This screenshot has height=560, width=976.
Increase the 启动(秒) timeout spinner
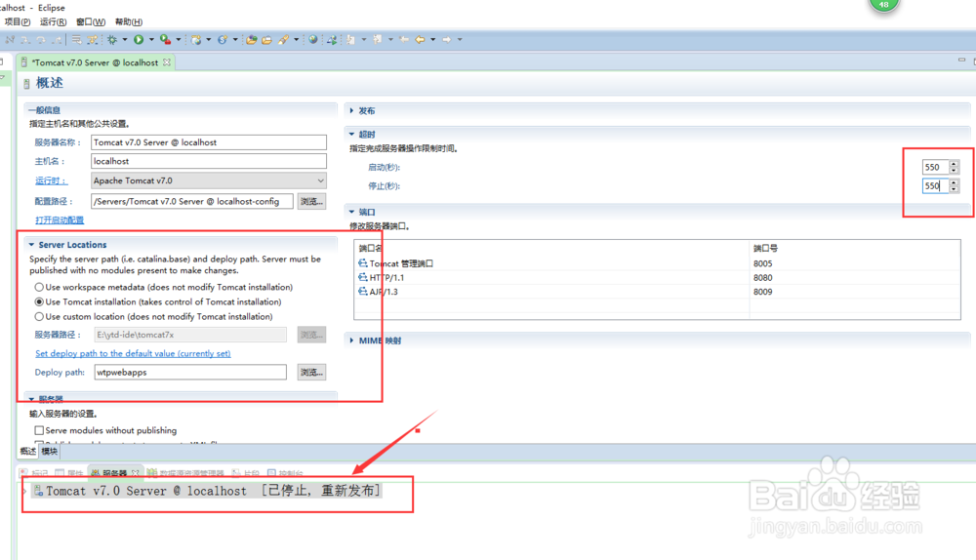(954, 164)
